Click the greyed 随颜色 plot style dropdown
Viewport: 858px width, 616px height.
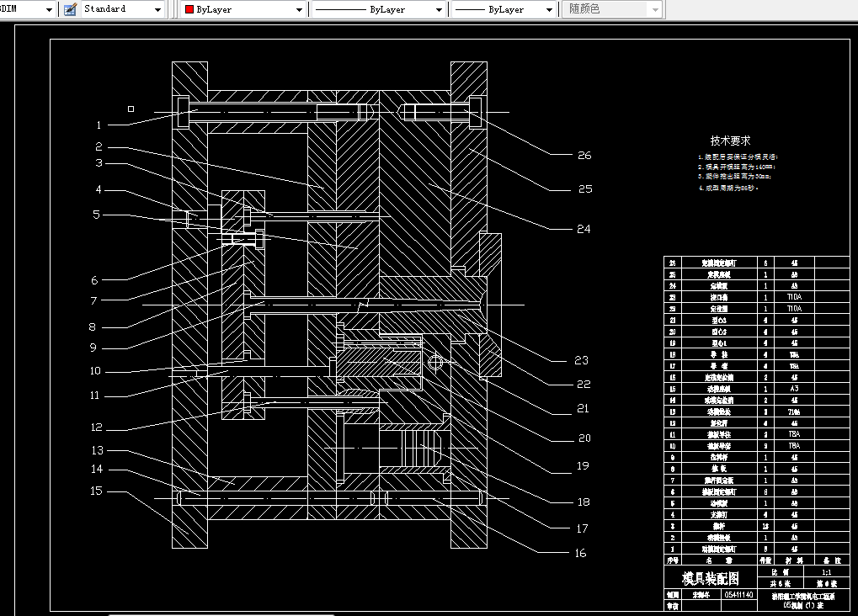[613, 9]
